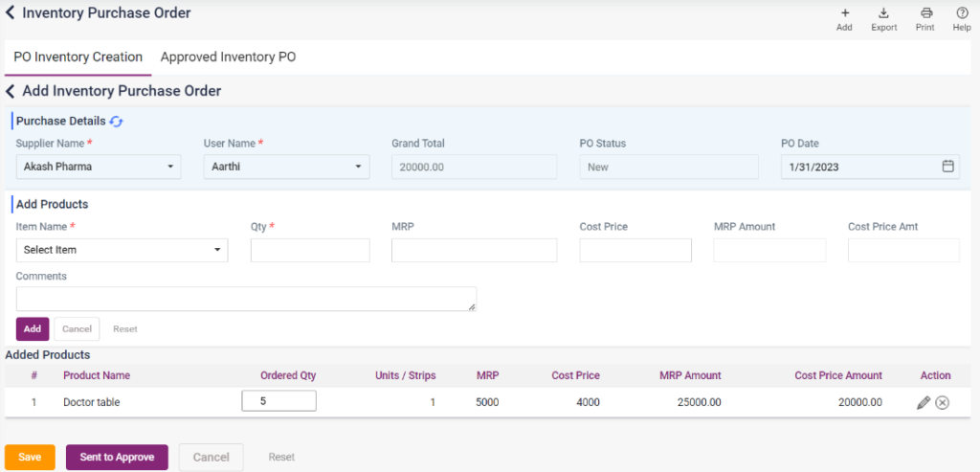Image resolution: width=980 pixels, height=472 pixels.
Task: Open the Select Item dropdown
Action: 122,250
